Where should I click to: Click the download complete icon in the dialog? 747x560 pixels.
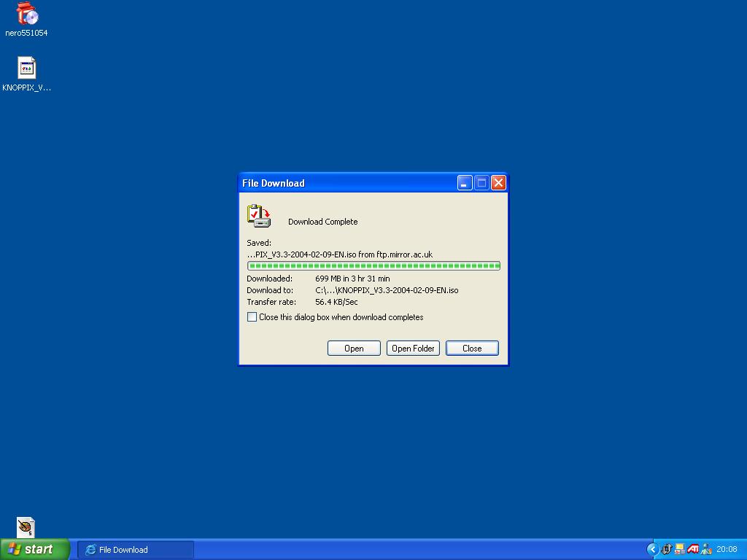tap(259, 216)
